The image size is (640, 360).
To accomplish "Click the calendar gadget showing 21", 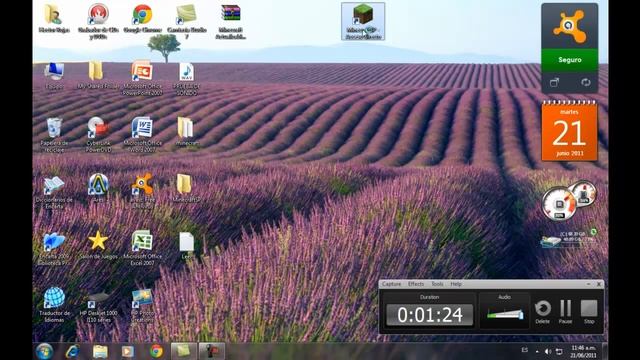I will tap(569, 131).
